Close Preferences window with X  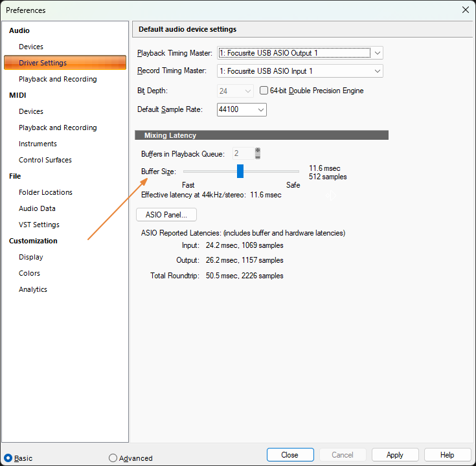point(466,10)
